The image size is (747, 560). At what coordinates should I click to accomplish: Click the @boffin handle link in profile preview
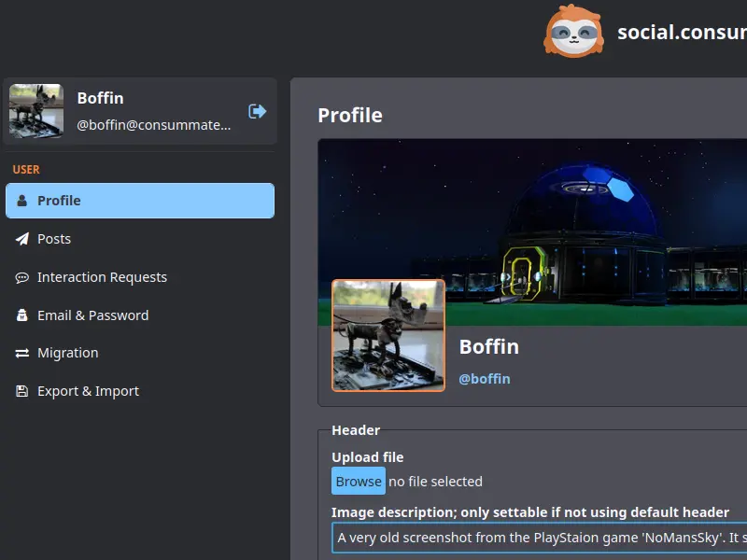485,379
